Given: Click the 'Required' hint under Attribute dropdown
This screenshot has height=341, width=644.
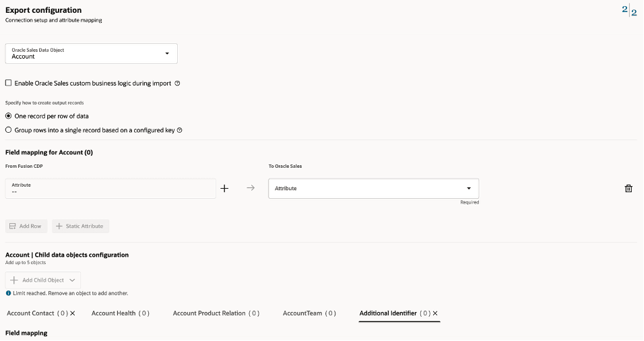Looking at the screenshot, I should tap(470, 203).
